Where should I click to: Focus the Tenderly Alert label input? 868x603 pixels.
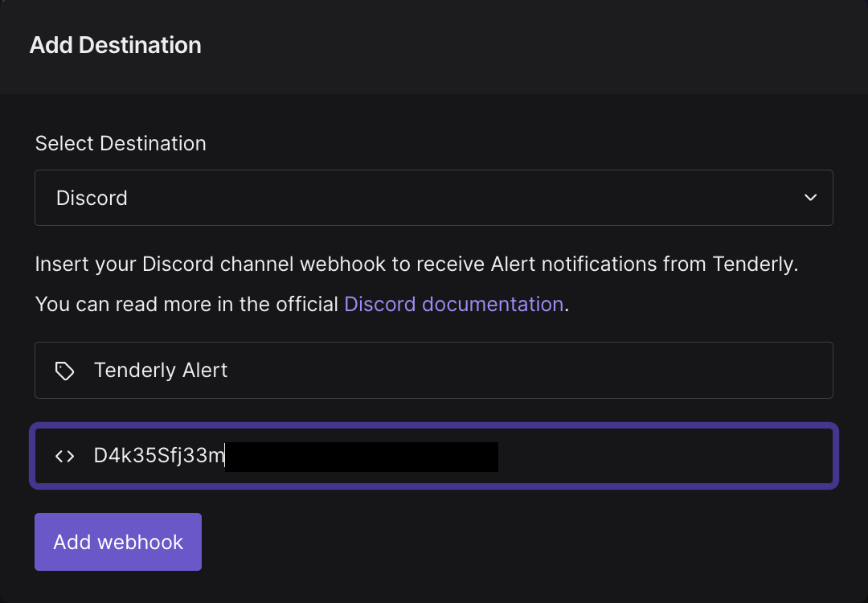click(433, 371)
